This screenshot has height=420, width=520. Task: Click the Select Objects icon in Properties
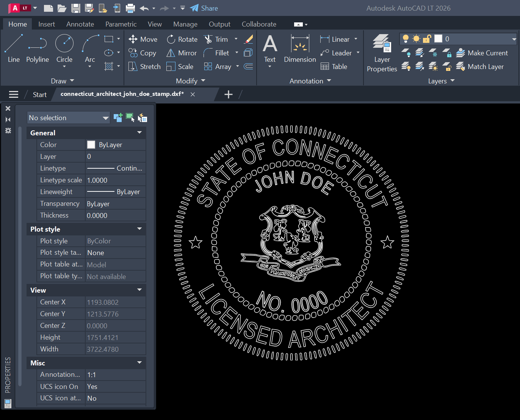click(x=130, y=118)
